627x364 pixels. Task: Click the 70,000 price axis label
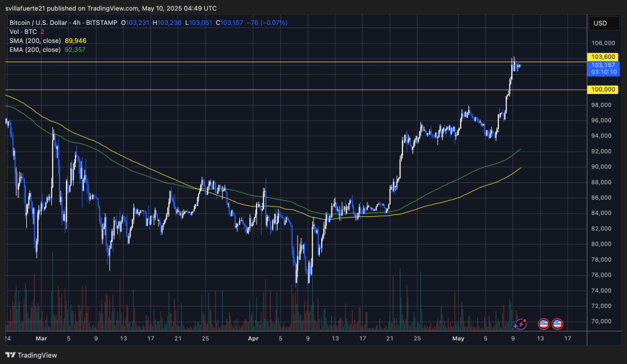click(x=603, y=321)
